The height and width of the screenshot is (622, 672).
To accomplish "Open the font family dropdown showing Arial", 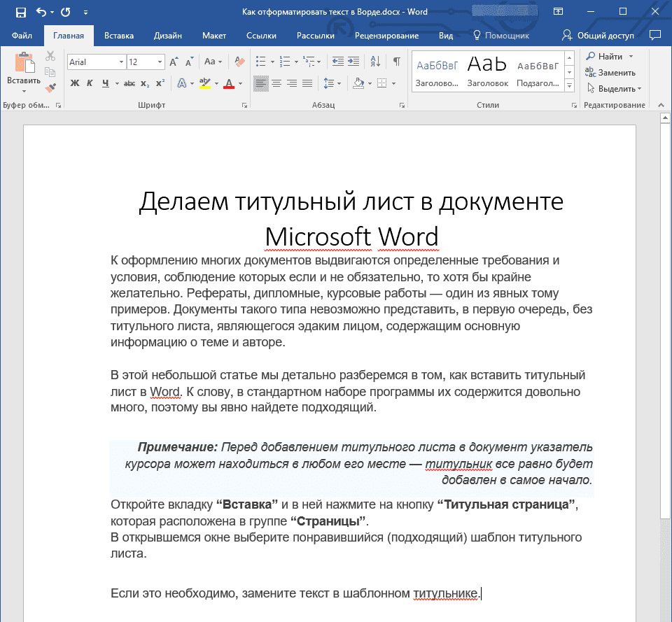I will [x=120, y=61].
